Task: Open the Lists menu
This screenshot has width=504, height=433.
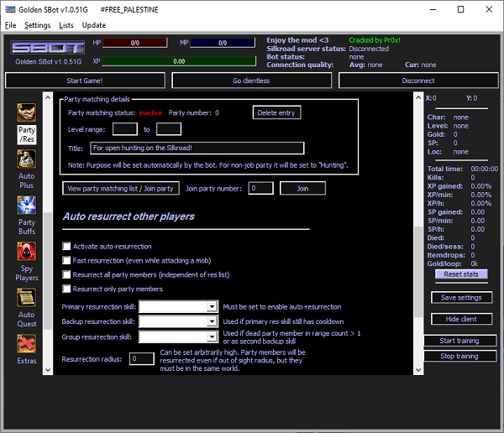Action: [x=66, y=25]
